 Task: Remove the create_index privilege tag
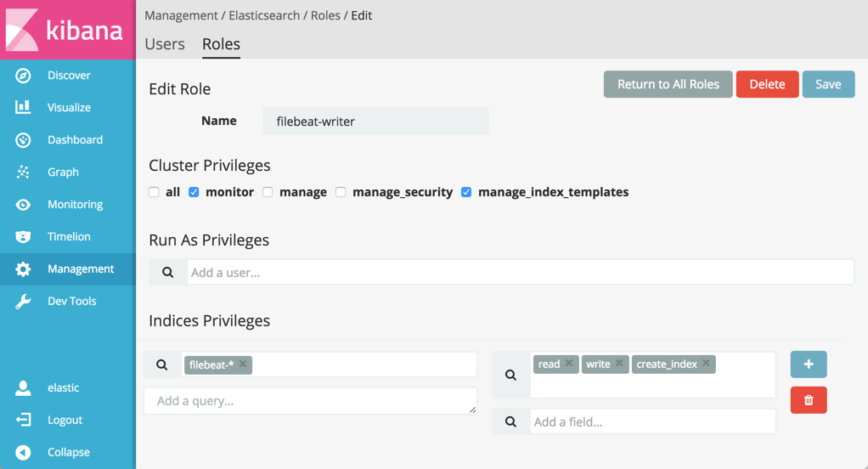[x=706, y=364]
